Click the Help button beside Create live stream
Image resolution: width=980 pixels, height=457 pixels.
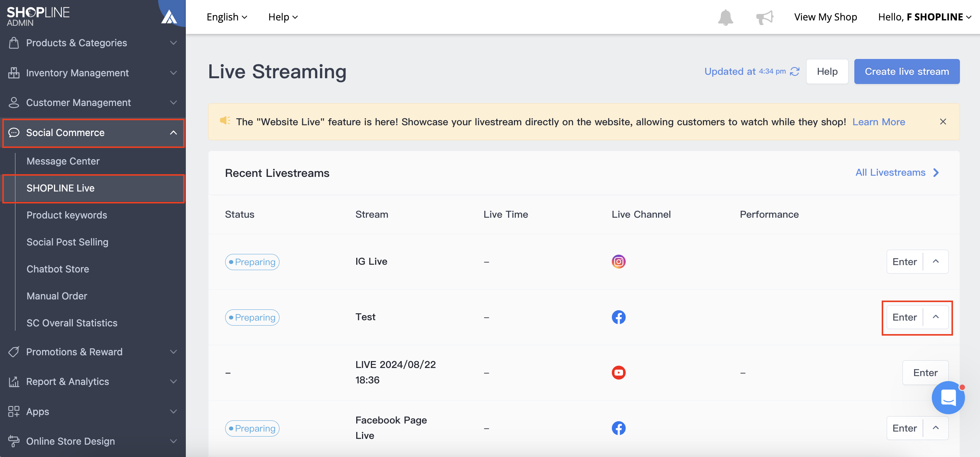point(827,71)
